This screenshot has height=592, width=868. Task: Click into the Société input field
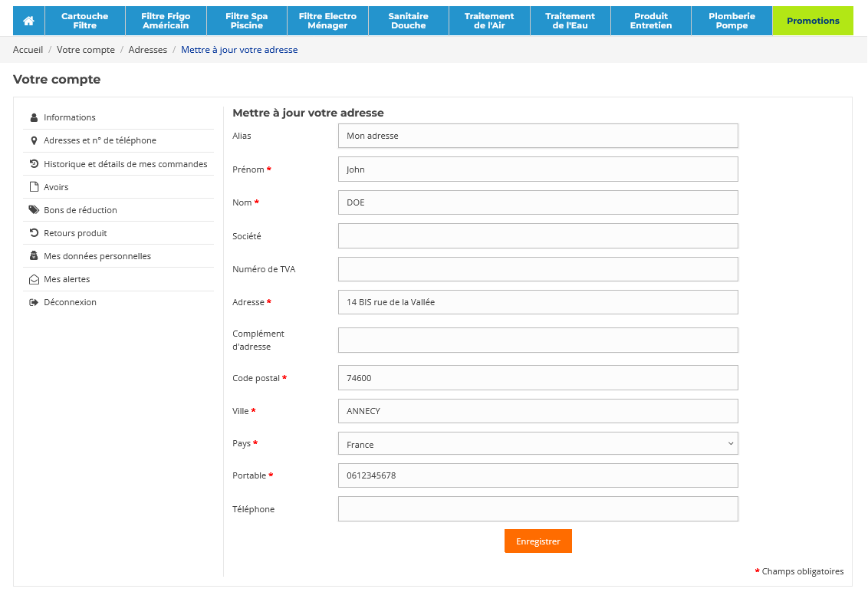pyautogui.click(x=538, y=236)
